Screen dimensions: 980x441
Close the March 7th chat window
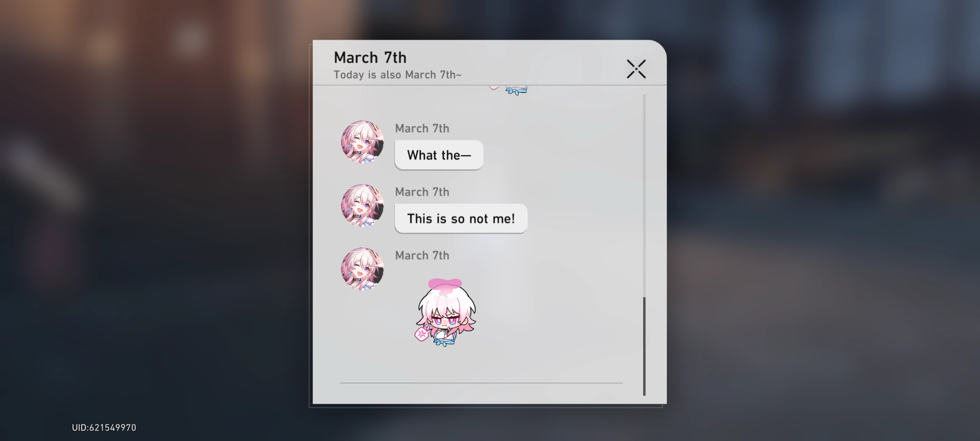click(x=636, y=69)
